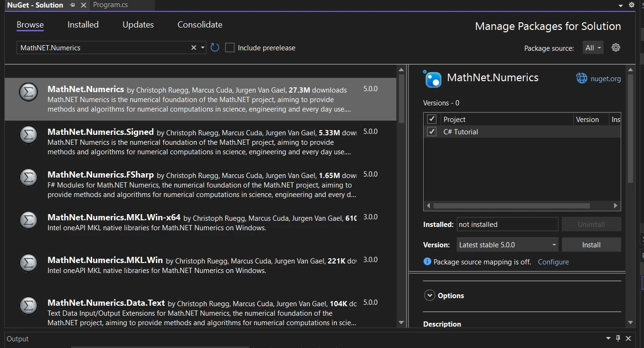
Task: Enable Include prerelease checkbox
Action: point(230,47)
